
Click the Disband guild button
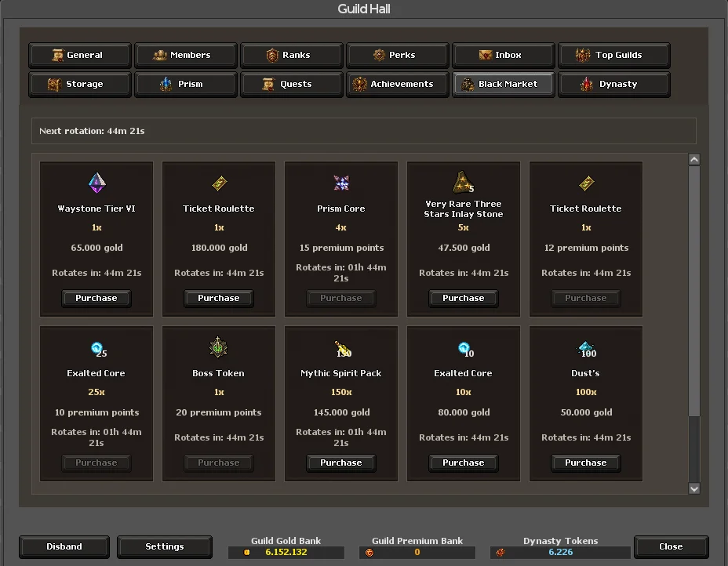[x=64, y=546]
